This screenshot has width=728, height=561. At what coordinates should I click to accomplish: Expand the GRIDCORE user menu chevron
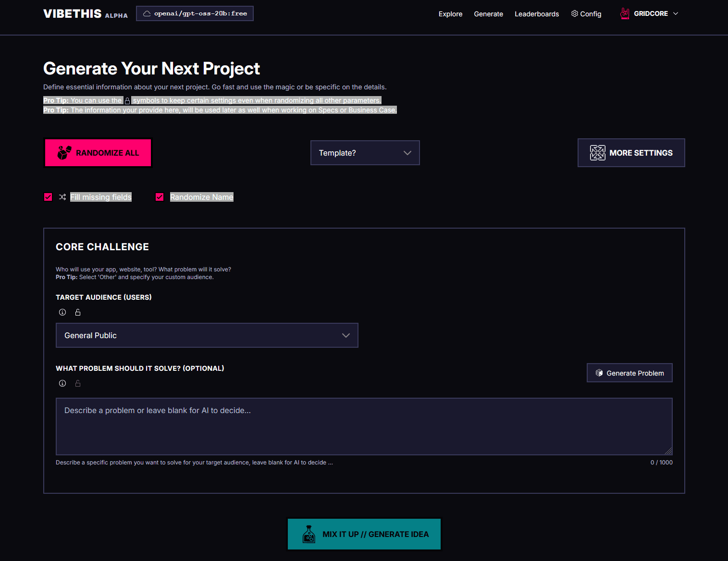click(676, 13)
